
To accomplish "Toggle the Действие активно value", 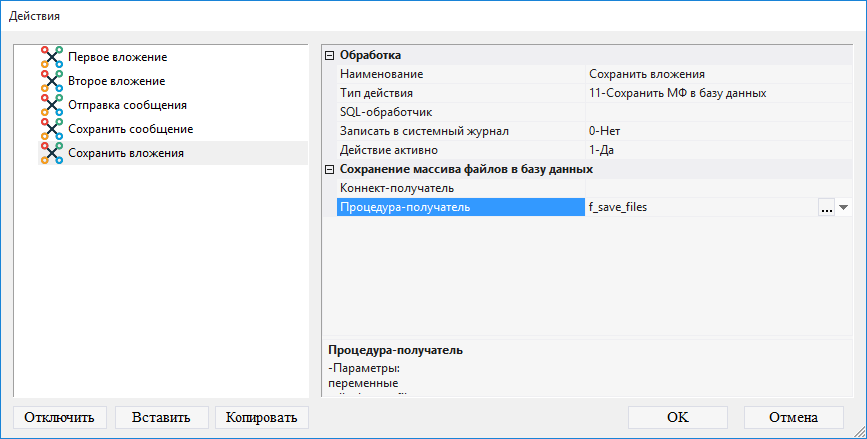I will pyautogui.click(x=715, y=150).
